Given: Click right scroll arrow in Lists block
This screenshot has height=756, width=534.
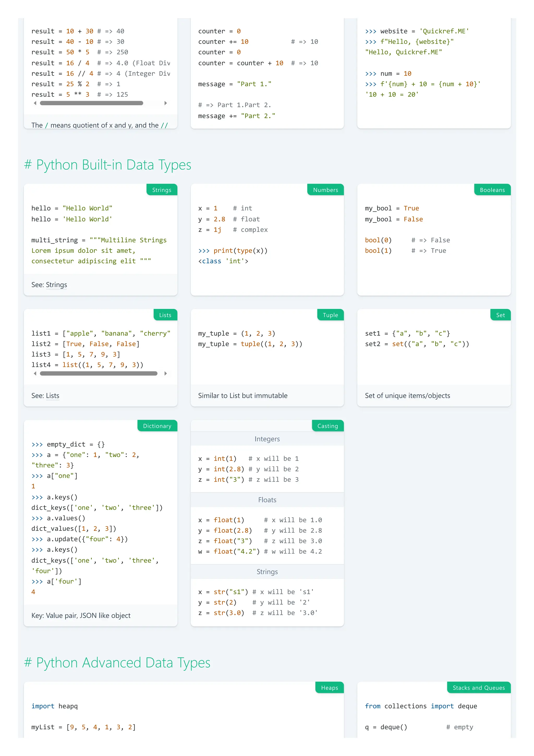Looking at the screenshot, I should point(166,373).
